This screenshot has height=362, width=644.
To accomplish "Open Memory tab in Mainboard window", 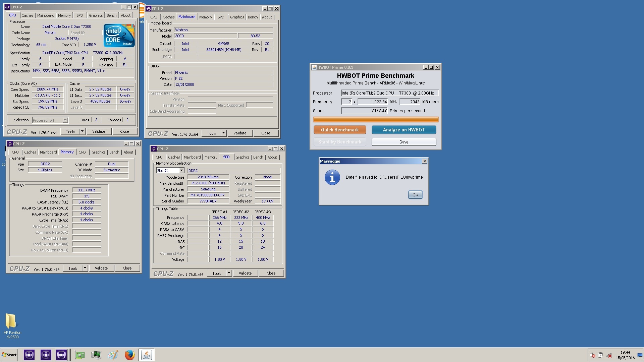I will (x=206, y=17).
